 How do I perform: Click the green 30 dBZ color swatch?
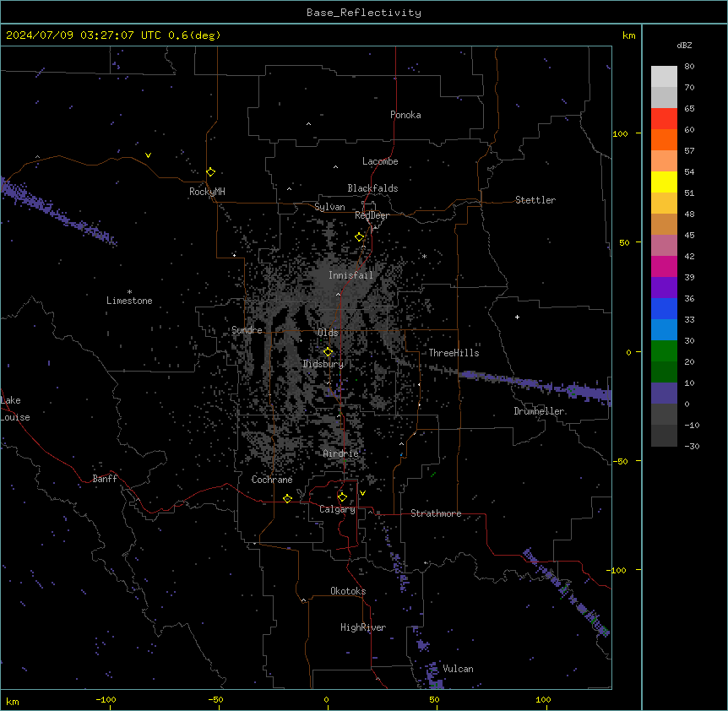pyautogui.click(x=664, y=351)
